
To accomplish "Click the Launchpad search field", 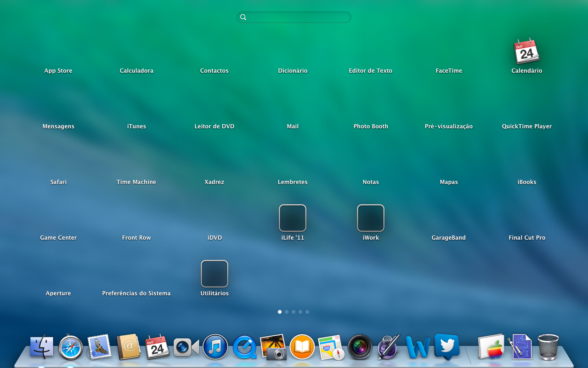I will pyautogui.click(x=294, y=17).
